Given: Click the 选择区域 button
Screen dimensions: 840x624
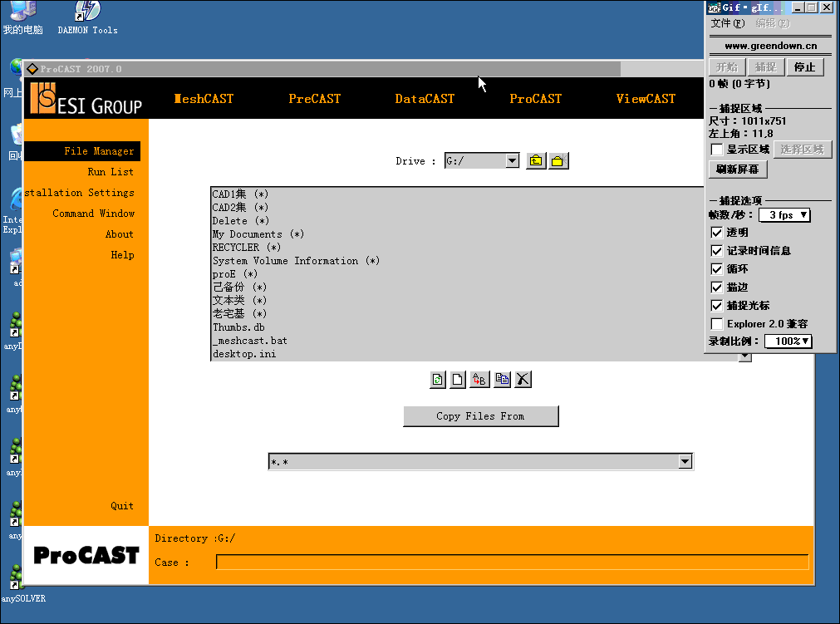Looking at the screenshot, I should [802, 150].
